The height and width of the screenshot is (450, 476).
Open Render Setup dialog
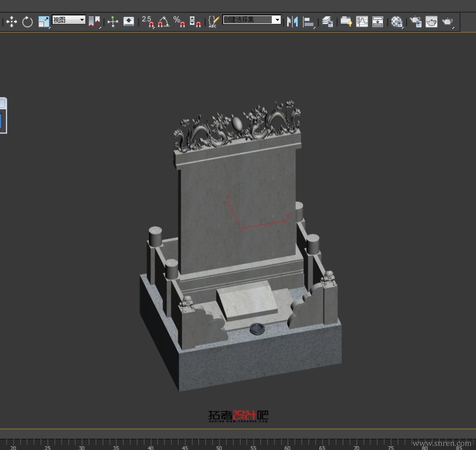coord(416,22)
